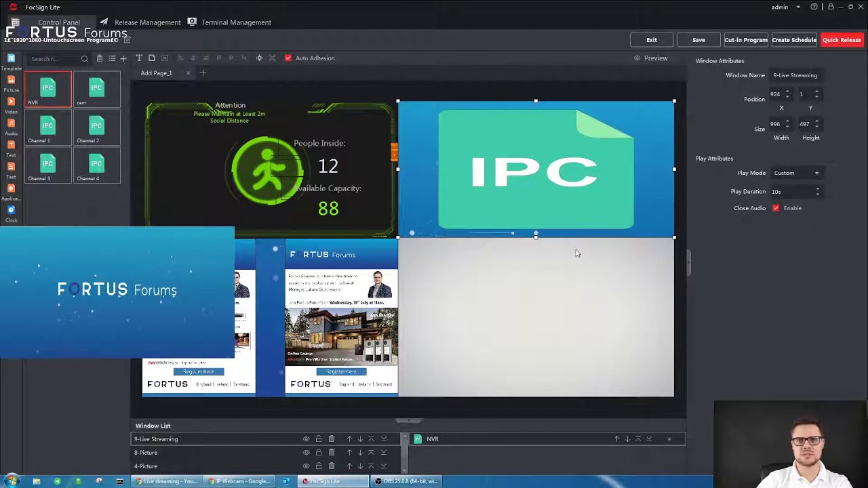Collapse the Window List panel handle
Viewport: 868px width, 488px height.
click(408, 420)
